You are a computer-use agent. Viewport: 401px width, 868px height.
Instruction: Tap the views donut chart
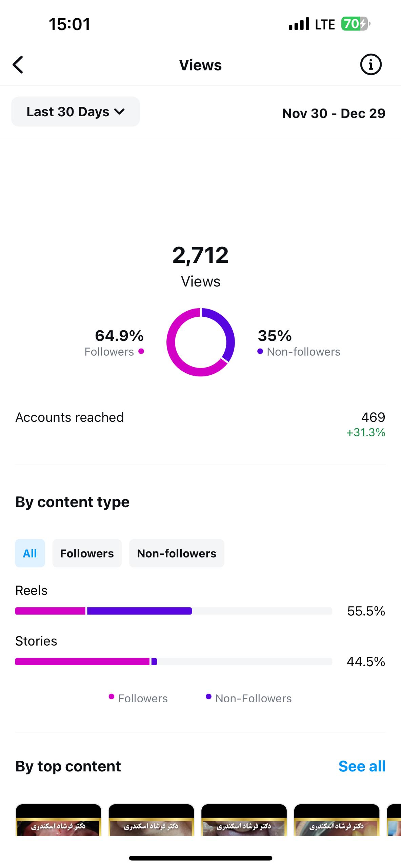[x=200, y=342]
